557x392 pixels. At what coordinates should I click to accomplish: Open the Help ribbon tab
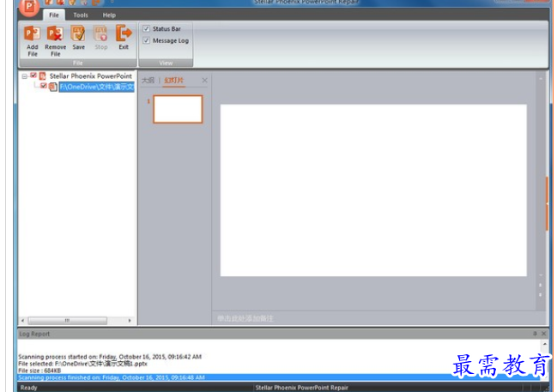(109, 15)
